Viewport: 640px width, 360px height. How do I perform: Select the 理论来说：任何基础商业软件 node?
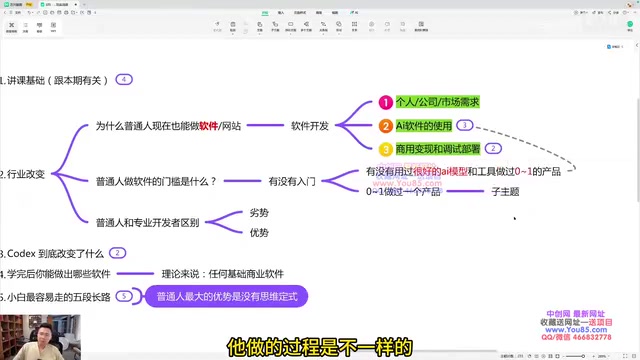point(222,273)
